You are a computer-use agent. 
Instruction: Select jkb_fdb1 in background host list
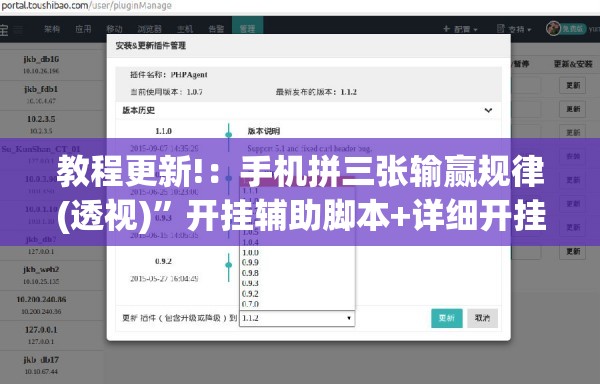click(41, 89)
